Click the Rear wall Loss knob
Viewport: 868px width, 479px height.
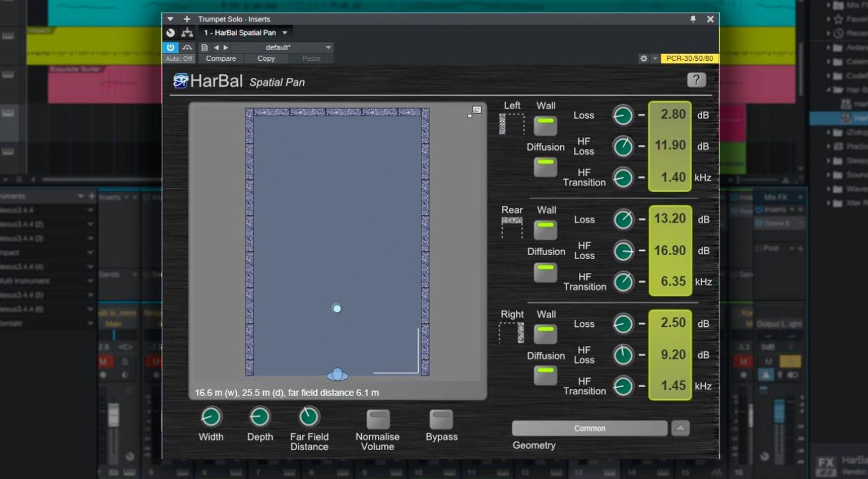click(623, 220)
